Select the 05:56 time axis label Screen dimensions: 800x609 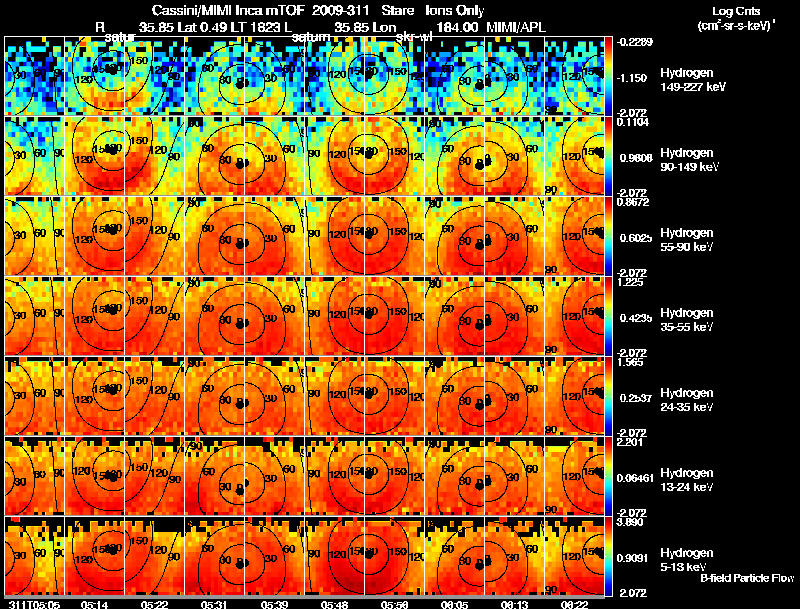tap(394, 604)
